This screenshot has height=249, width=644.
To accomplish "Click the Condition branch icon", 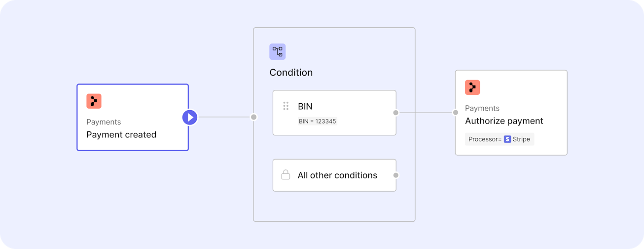I will click(277, 51).
